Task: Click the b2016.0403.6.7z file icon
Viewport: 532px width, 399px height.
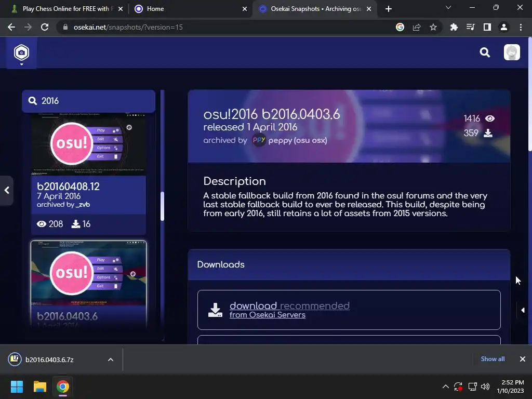Action: click(15, 359)
